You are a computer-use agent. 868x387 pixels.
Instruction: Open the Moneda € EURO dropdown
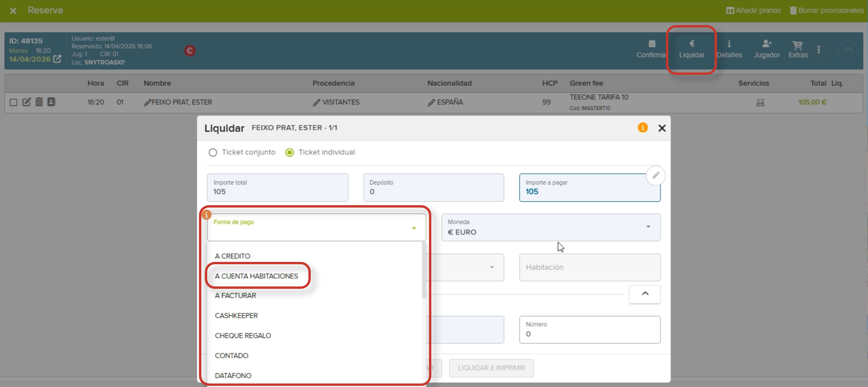click(551, 227)
